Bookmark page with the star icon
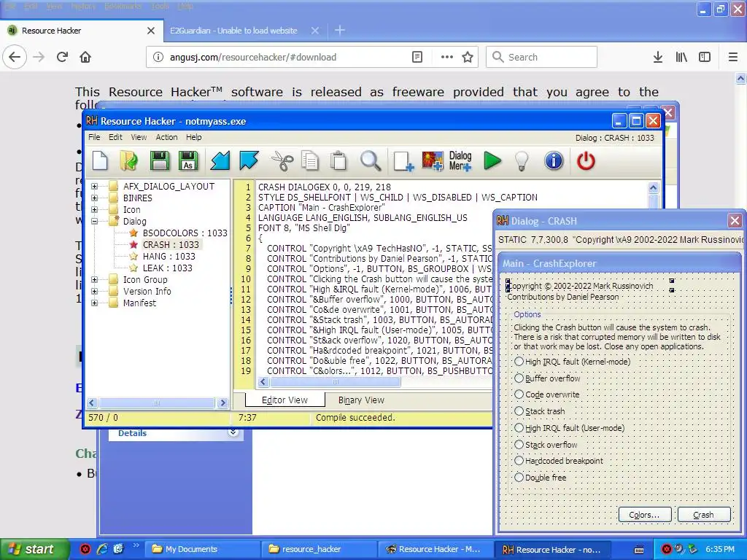Screen dimensions: 747x560 pos(468,57)
